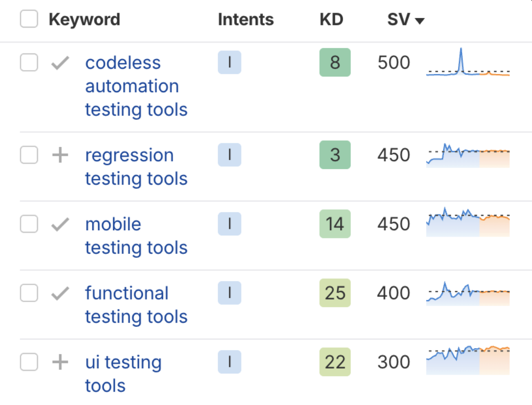Click the checkmark icon next to codeless automation testing tools

(59, 62)
